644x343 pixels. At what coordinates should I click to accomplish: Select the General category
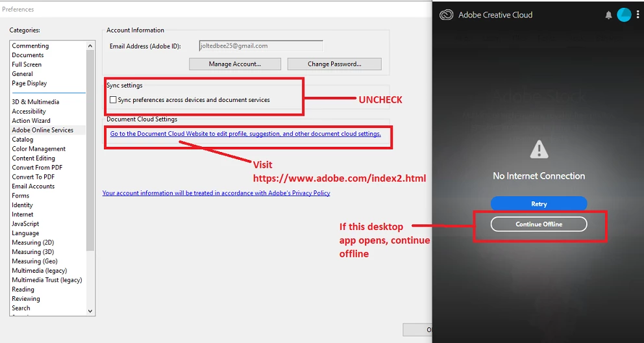[x=22, y=74]
